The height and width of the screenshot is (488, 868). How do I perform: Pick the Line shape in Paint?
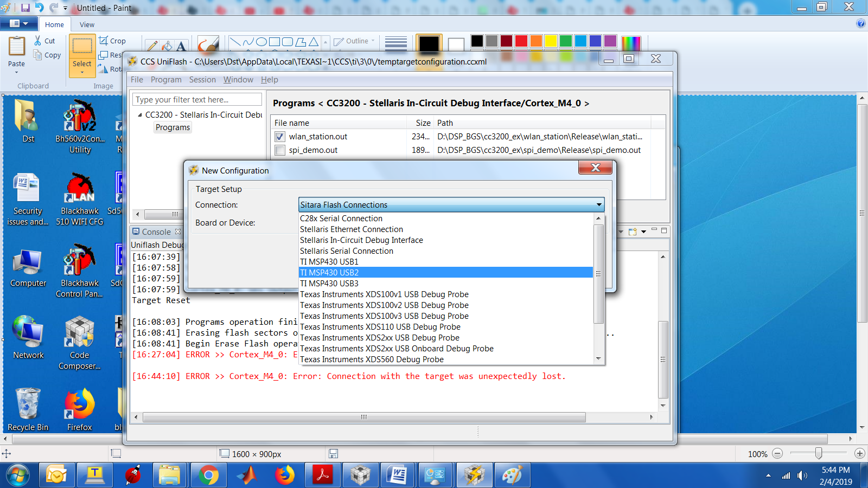point(235,42)
